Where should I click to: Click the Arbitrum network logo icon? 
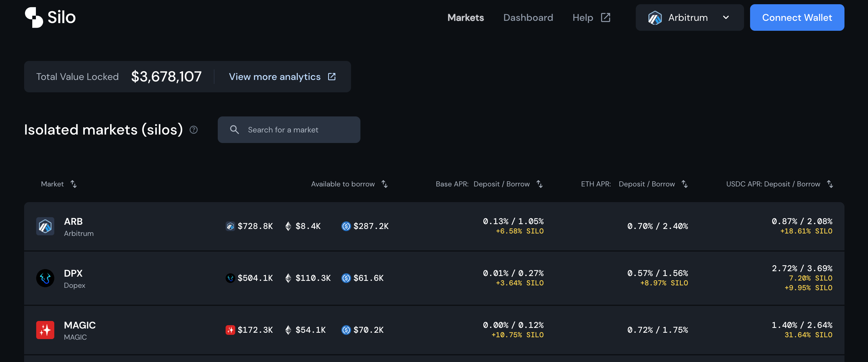click(655, 17)
